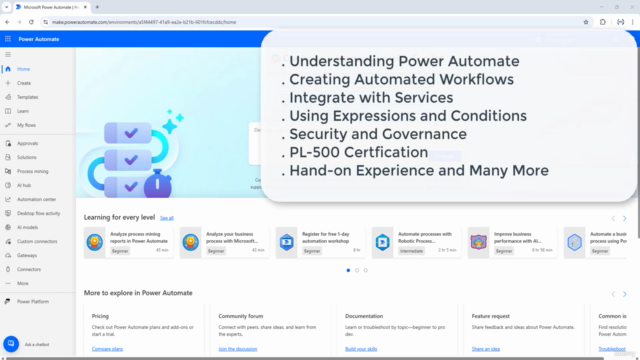Select second carousel page dot
The height and width of the screenshot is (360, 640).
357,270
